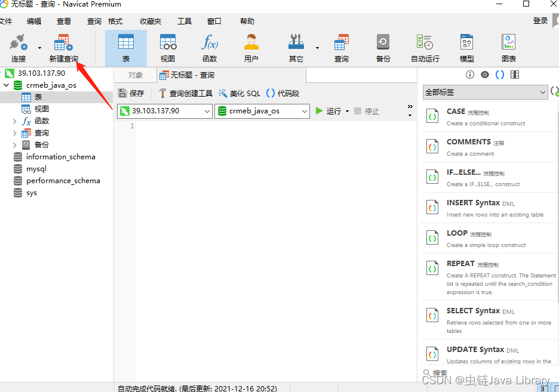Click the 登录 sign-in link
Screen dimensions: 559x392
[540, 21]
